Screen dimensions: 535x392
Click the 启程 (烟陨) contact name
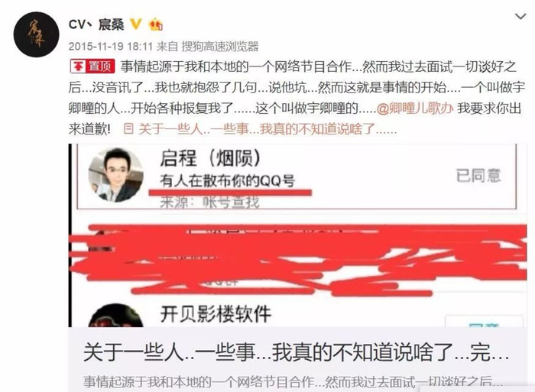click(210, 158)
